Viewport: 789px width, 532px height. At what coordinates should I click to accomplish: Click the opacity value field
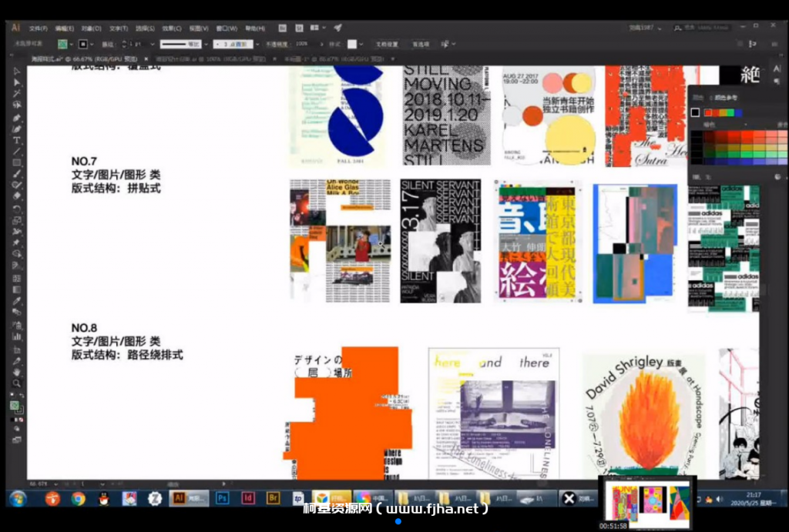point(305,44)
